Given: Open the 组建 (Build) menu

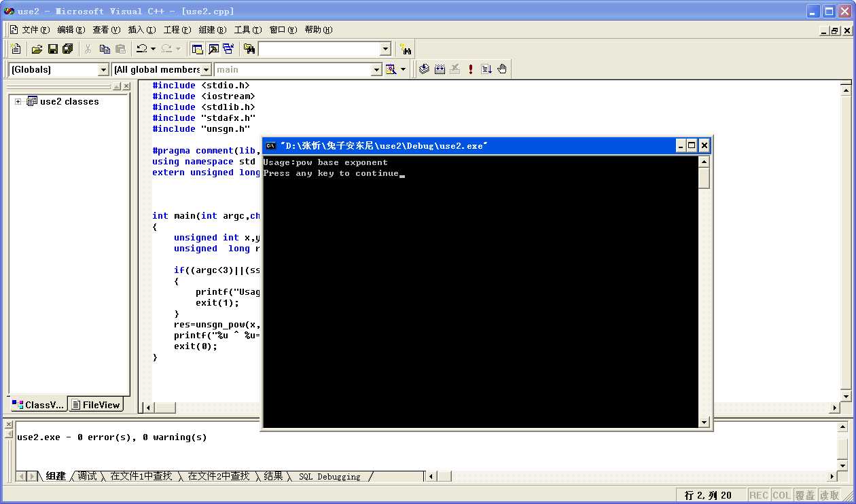Looking at the screenshot, I should (x=213, y=29).
